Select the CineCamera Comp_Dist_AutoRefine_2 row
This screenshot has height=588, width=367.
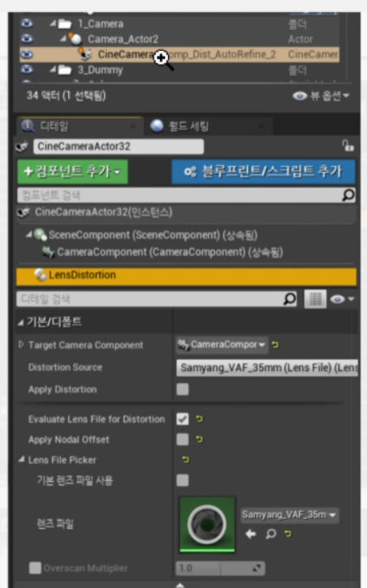coord(179,54)
